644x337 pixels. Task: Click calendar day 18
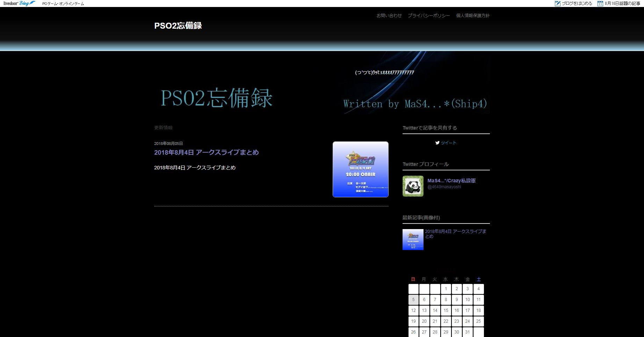479,310
